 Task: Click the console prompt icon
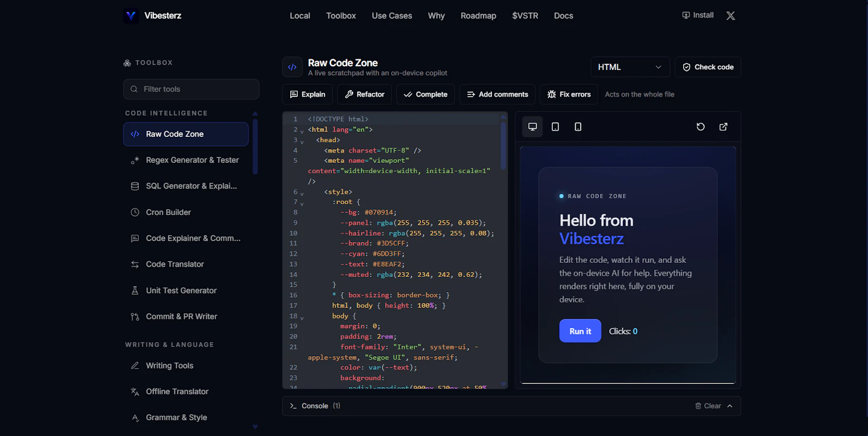point(293,406)
